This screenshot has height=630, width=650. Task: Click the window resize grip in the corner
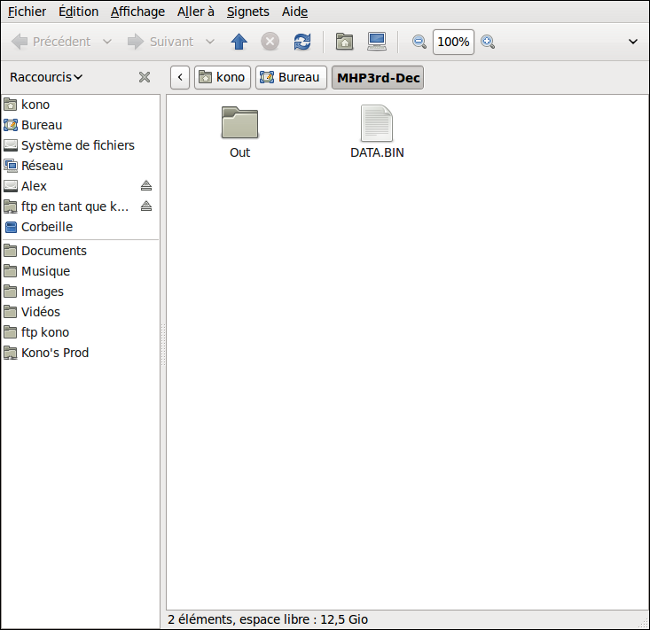pyautogui.click(x=643, y=623)
